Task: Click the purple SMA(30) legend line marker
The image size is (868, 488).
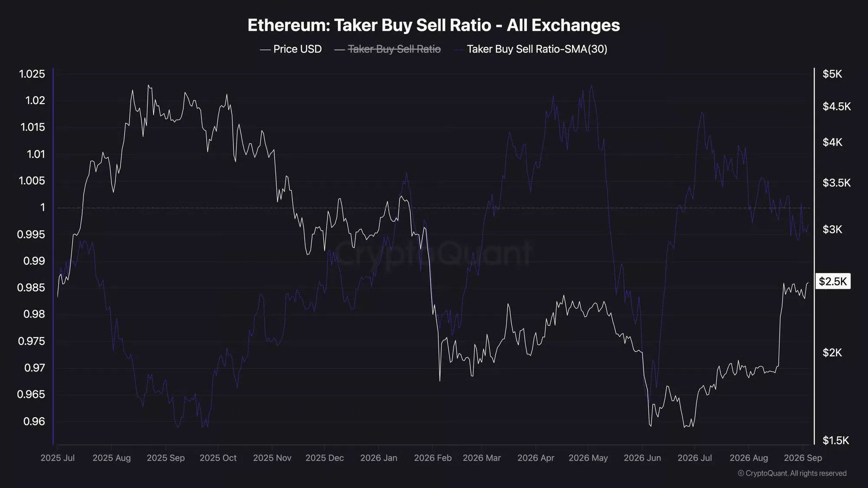Action: [x=459, y=49]
